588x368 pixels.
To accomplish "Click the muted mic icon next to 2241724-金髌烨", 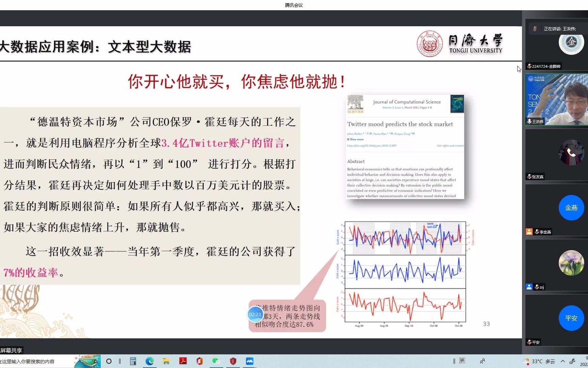I will [529, 66].
